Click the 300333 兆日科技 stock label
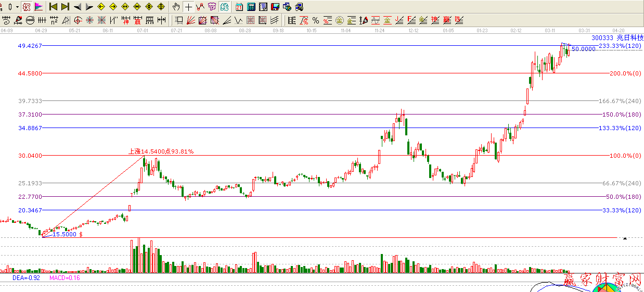Image resolution: width=644 pixels, height=292 pixels. (617, 38)
